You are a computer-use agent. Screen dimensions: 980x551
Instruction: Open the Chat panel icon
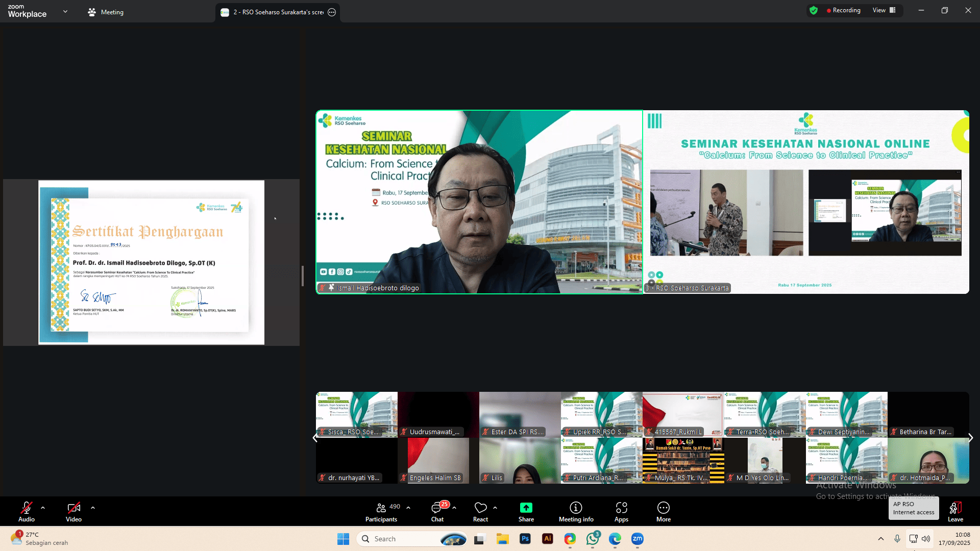[x=437, y=508]
